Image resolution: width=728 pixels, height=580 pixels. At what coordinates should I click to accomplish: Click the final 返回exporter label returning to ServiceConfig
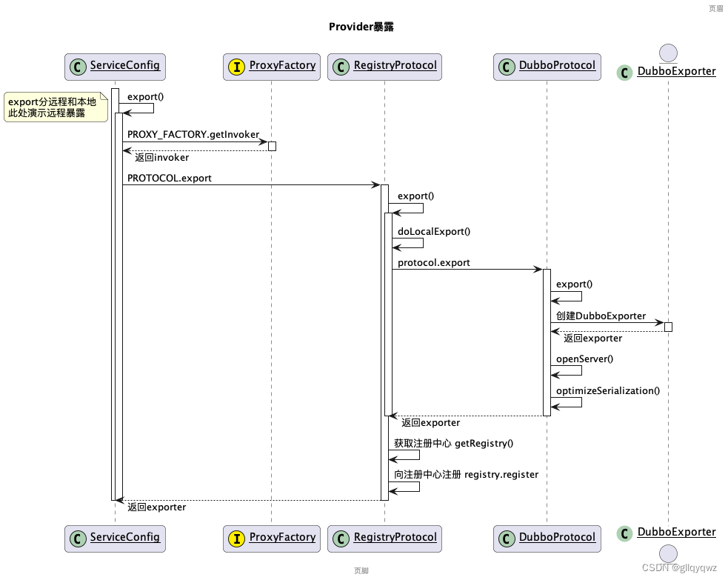(x=156, y=507)
